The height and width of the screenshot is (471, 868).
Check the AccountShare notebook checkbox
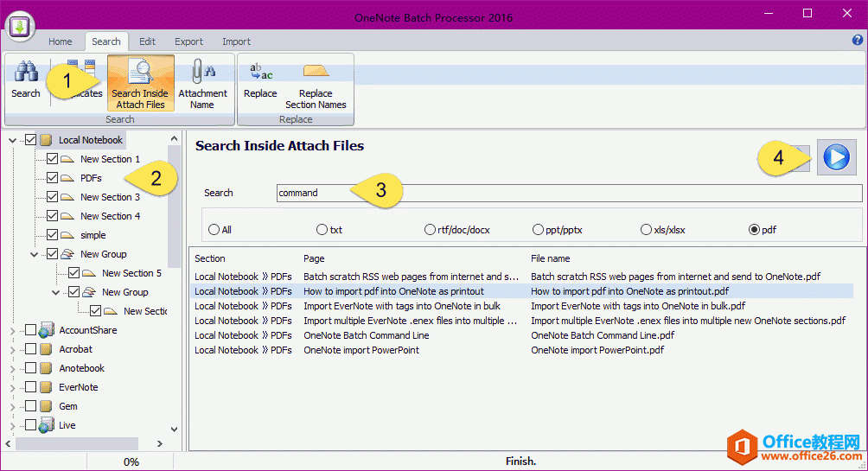coord(30,330)
